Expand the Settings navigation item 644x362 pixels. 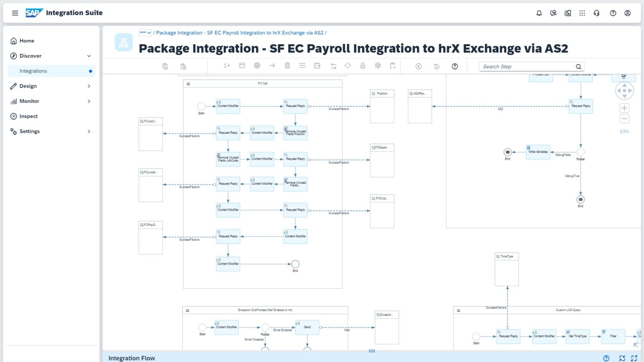(89, 131)
